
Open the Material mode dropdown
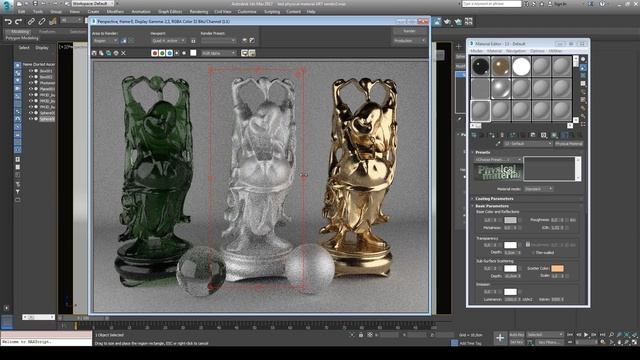(538, 189)
